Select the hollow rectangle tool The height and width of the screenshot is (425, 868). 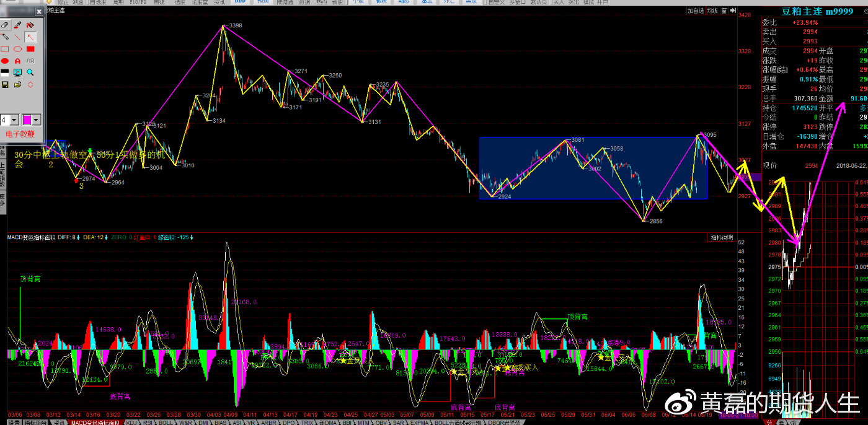coord(5,49)
